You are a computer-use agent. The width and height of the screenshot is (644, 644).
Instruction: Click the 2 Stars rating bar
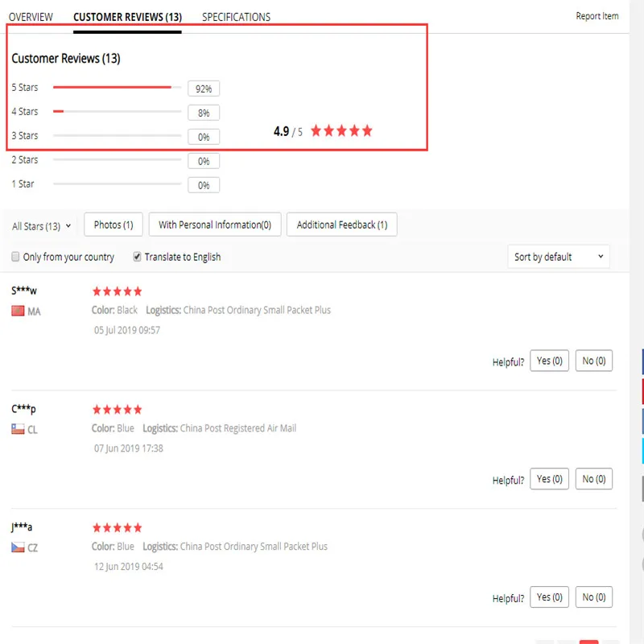117,159
